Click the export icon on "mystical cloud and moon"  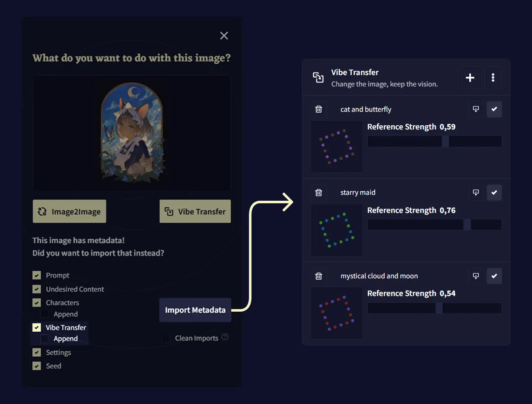(x=476, y=276)
